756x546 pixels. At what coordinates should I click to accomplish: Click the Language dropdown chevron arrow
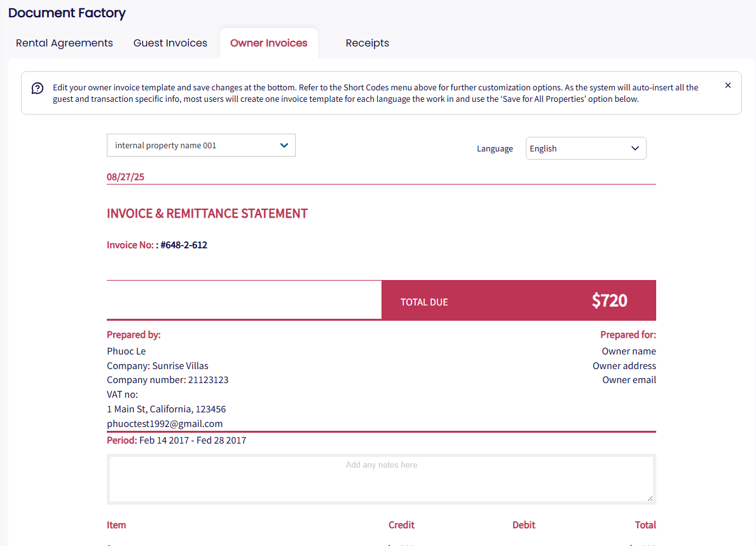click(x=635, y=148)
